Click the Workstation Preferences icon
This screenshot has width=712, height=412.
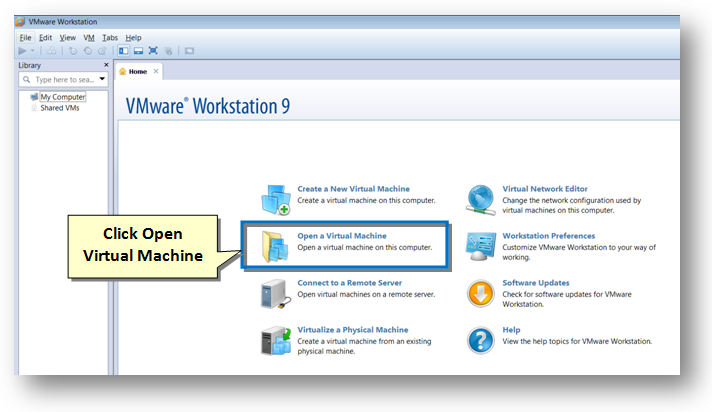click(481, 246)
